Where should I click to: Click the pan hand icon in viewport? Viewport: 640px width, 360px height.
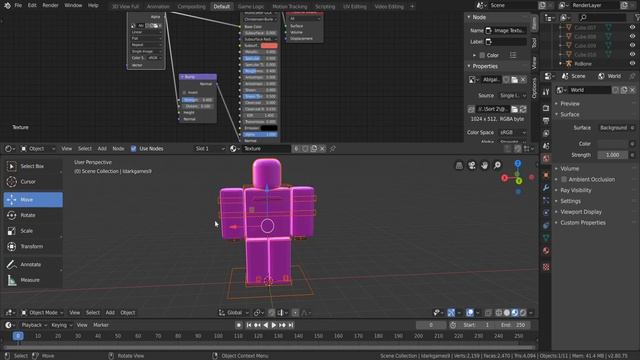[x=484, y=165]
